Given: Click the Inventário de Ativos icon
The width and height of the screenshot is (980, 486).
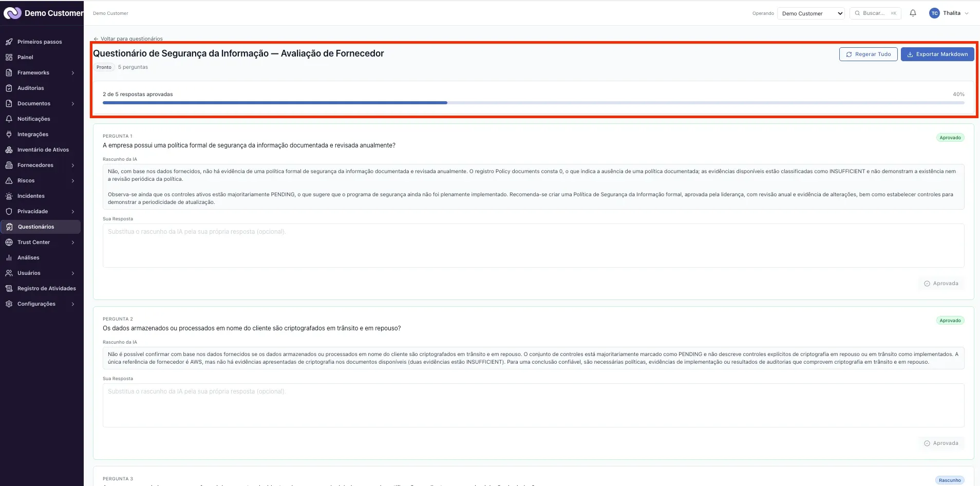Looking at the screenshot, I should (9, 149).
